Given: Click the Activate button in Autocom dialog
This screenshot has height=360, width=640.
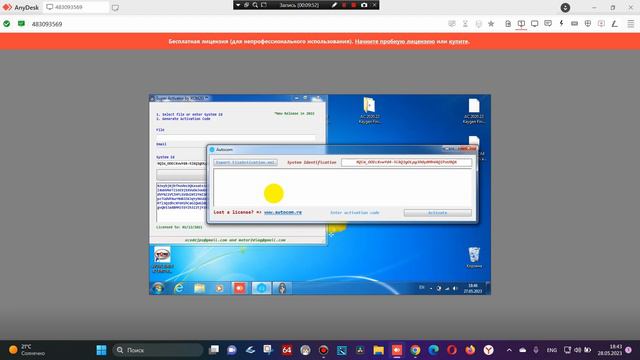Looking at the screenshot, I should coord(438,213).
